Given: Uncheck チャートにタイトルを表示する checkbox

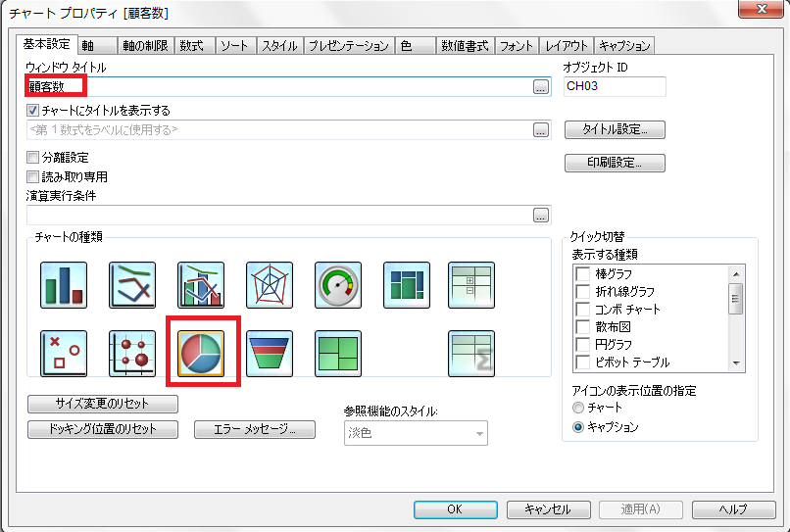Looking at the screenshot, I should (x=33, y=111).
